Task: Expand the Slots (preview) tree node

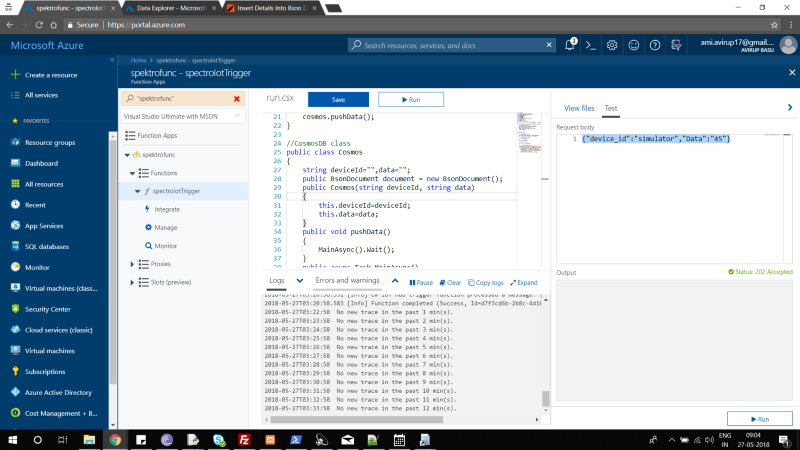Action: tap(132, 282)
